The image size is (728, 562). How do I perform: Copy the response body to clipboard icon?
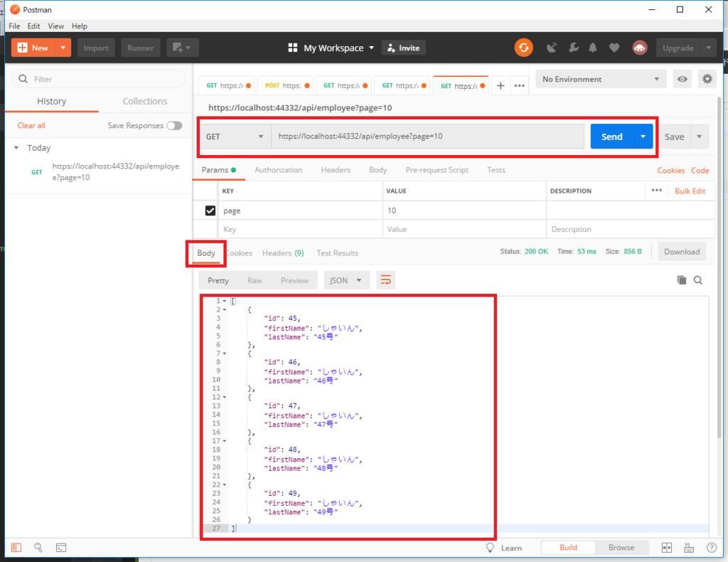point(682,280)
